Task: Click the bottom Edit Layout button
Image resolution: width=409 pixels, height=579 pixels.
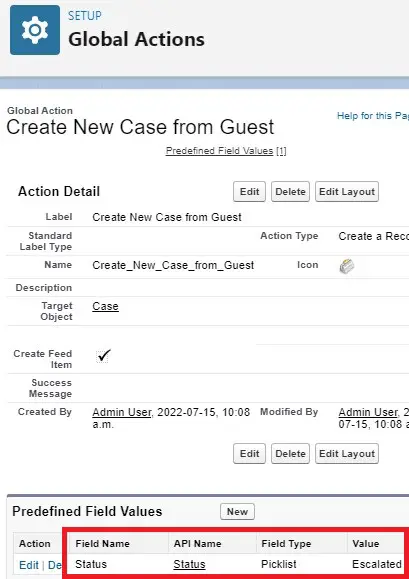Action: click(347, 453)
